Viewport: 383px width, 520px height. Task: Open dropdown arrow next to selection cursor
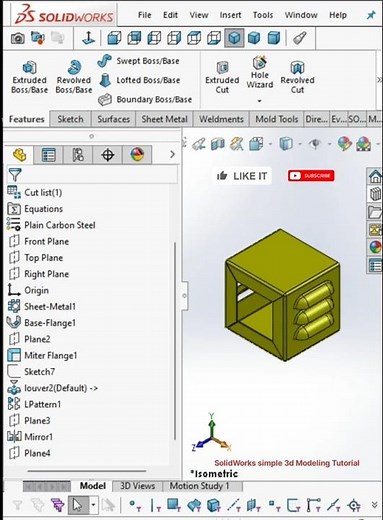[x=93, y=505]
